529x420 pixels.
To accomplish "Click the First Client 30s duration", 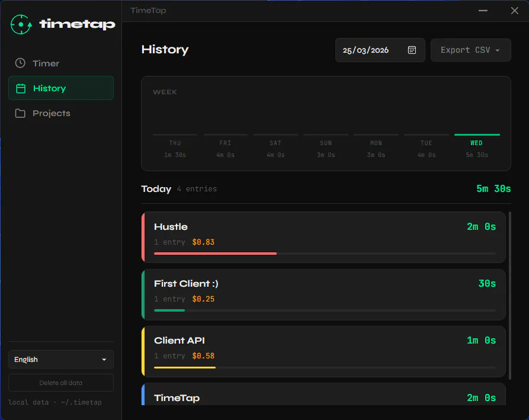I will [x=487, y=283].
